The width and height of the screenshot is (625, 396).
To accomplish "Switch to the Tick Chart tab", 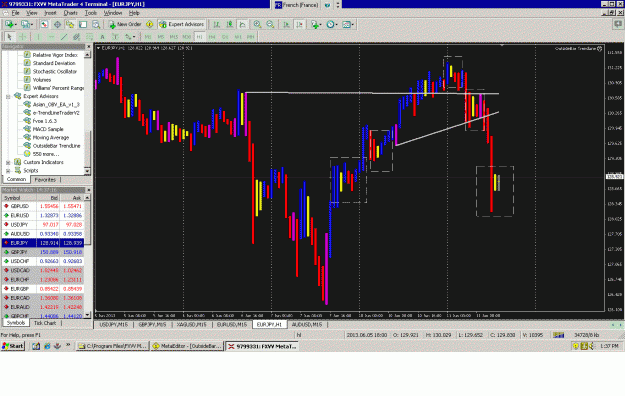I will tap(45, 323).
